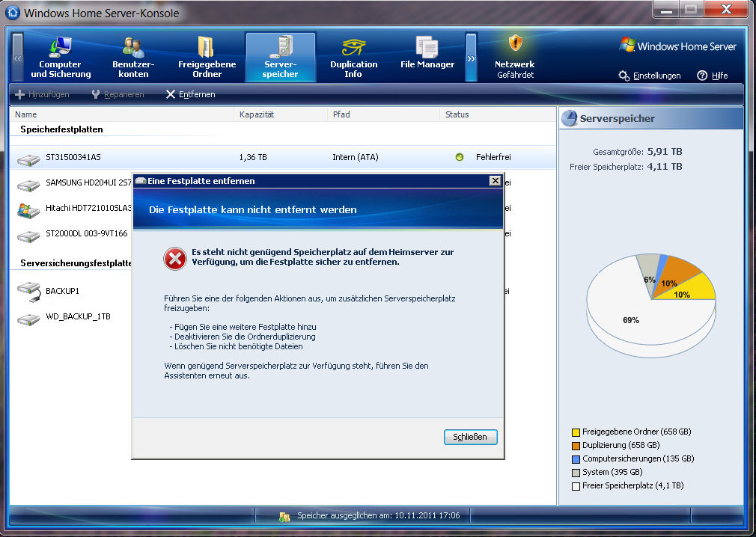Select Hitachi HDT721010SLA system drive icon

tap(28, 210)
